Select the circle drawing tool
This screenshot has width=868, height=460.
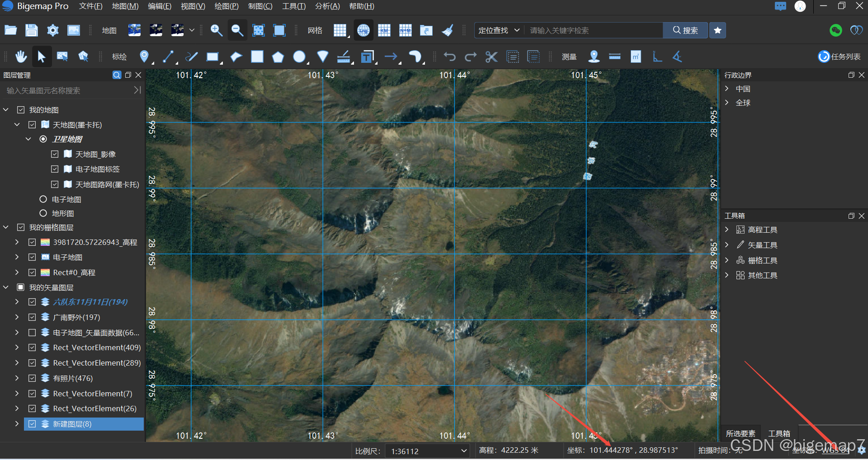(299, 56)
